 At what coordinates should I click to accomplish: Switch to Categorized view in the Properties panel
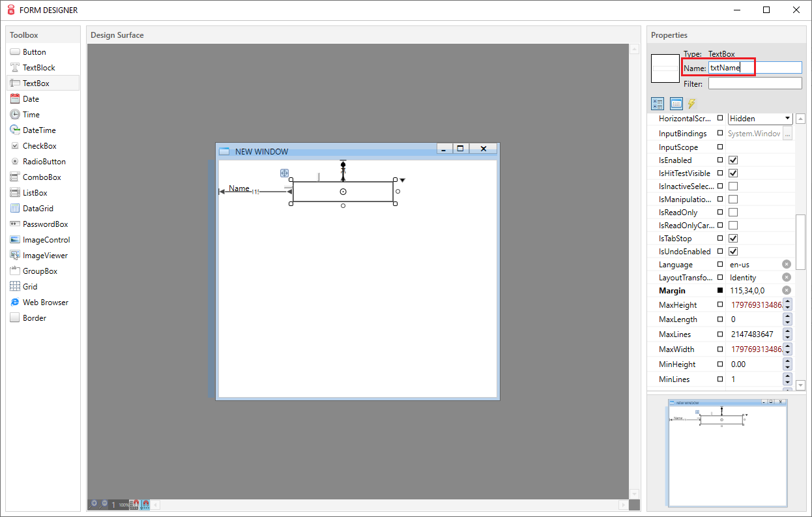point(657,103)
